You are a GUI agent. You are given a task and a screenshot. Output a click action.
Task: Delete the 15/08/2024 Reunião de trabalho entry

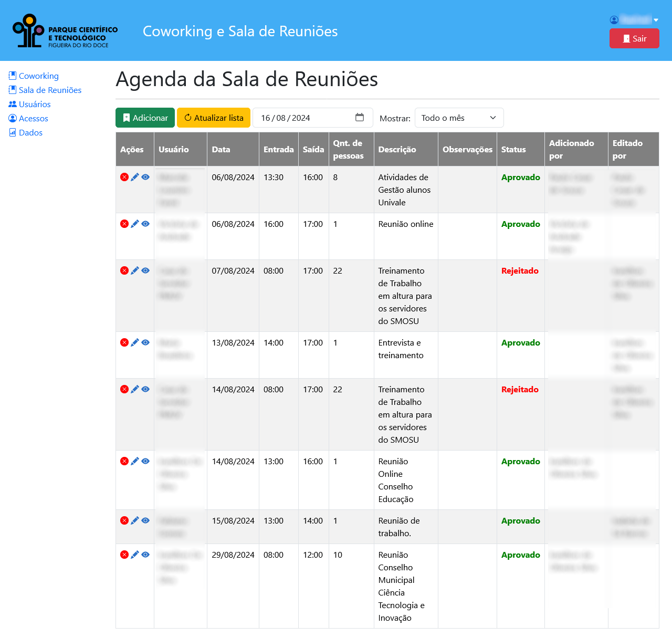[x=124, y=520]
